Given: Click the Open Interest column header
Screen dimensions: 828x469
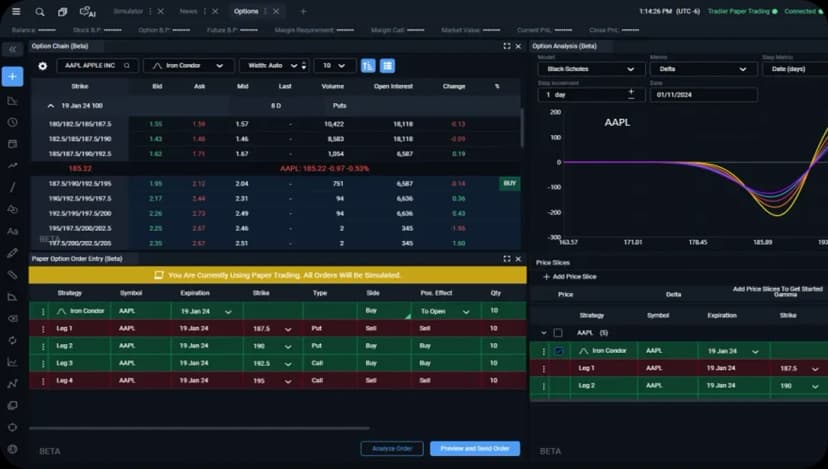Looking at the screenshot, I should (x=393, y=87).
